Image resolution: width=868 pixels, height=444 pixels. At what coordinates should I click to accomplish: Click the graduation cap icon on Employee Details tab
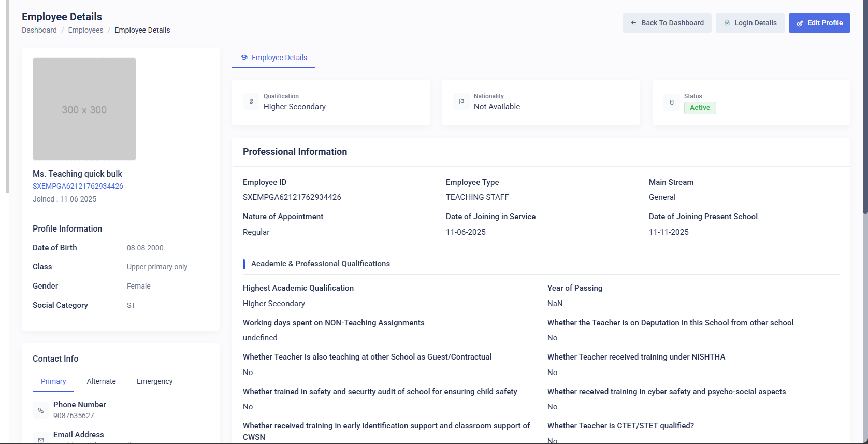tap(244, 58)
